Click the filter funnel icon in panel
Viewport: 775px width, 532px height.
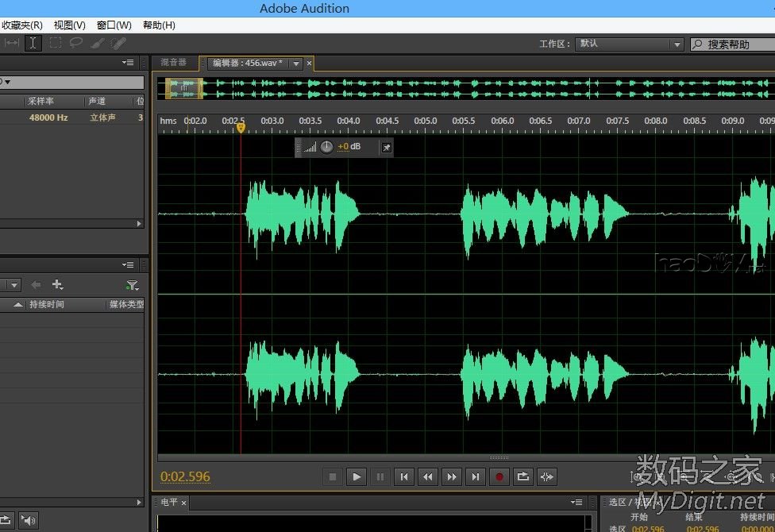(x=132, y=285)
